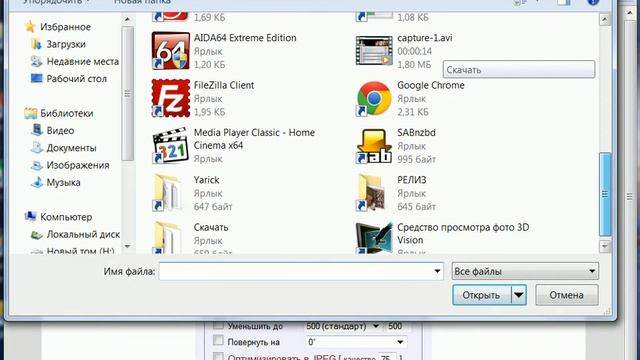Enable the Уменьшить до checkbox

click(218, 325)
